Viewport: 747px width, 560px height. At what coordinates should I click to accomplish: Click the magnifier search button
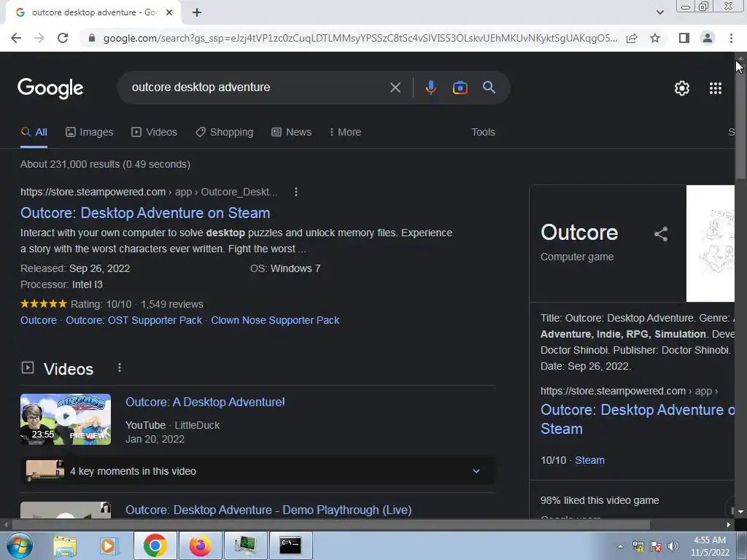point(489,87)
